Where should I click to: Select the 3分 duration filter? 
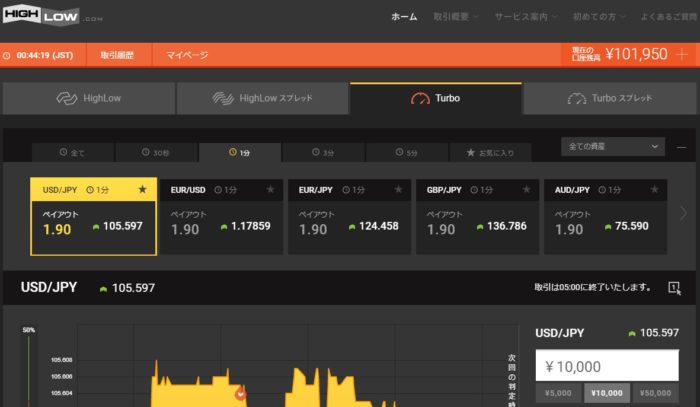click(323, 153)
